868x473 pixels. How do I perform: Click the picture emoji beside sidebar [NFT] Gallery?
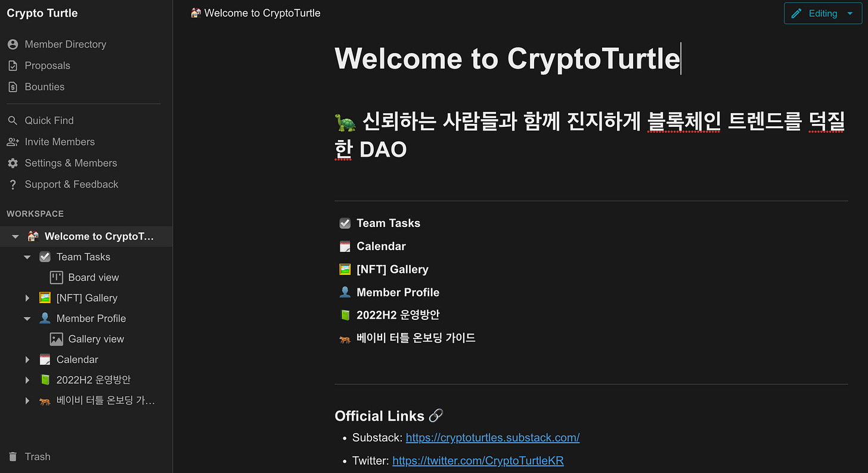(x=45, y=298)
